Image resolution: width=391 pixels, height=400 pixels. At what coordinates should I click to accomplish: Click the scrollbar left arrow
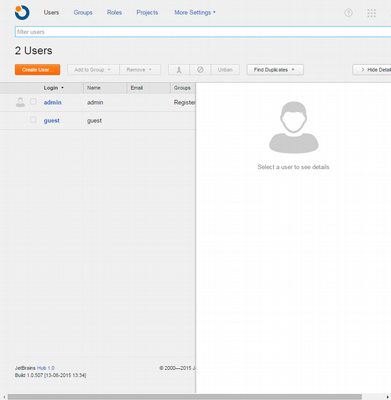pyautogui.click(x=4, y=397)
